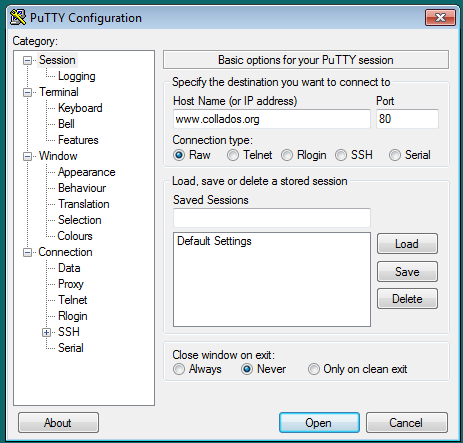The height and width of the screenshot is (443, 463).
Task: Select the Keyboard category under Terminal
Action: 80,108
